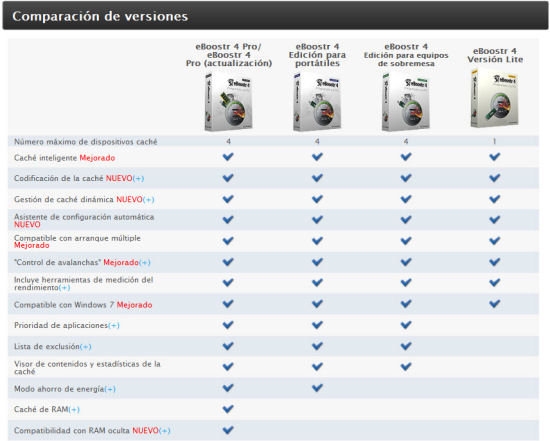This screenshot has height=441, width=550.
Task: Click portátiles checkmark for Prioridad de aplicaciones
Action: (x=317, y=325)
